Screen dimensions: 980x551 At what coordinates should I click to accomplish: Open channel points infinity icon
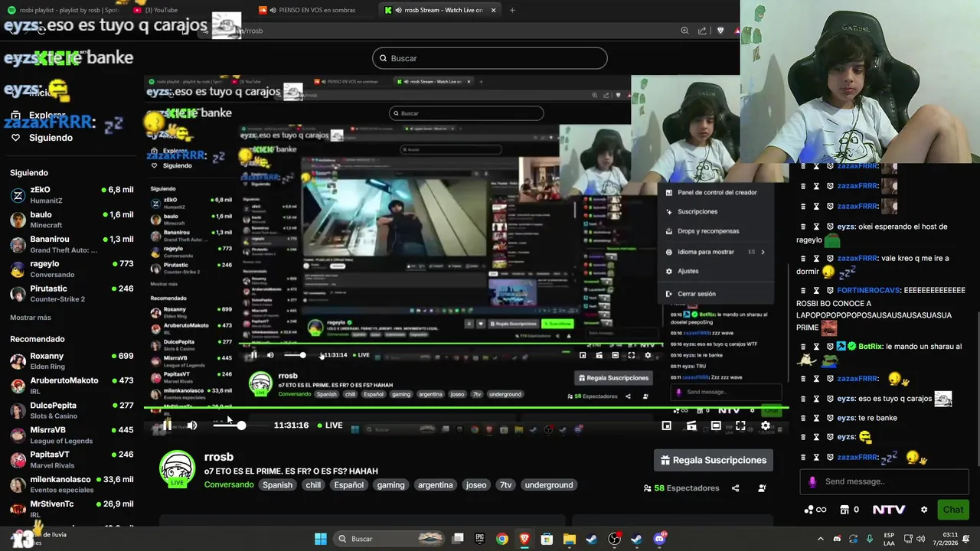pyautogui.click(x=815, y=510)
